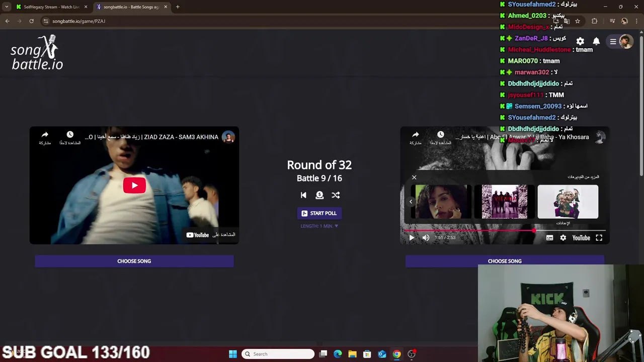The height and width of the screenshot is (362, 644).
Task: Mute the Ya Khosara video
Action: (426, 238)
